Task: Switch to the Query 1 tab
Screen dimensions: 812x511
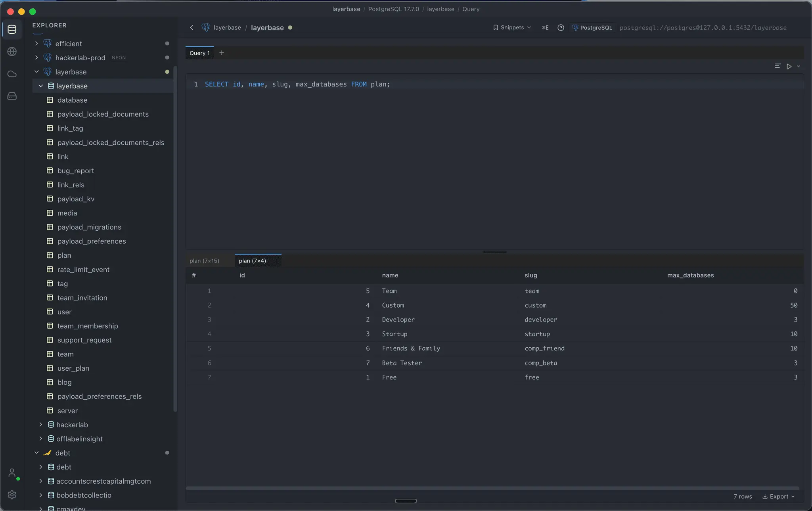Action: point(199,53)
